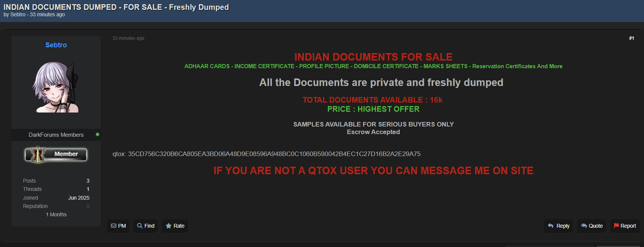644x247 pixels.
Task: Click the reply arrow icon
Action: click(x=551, y=226)
